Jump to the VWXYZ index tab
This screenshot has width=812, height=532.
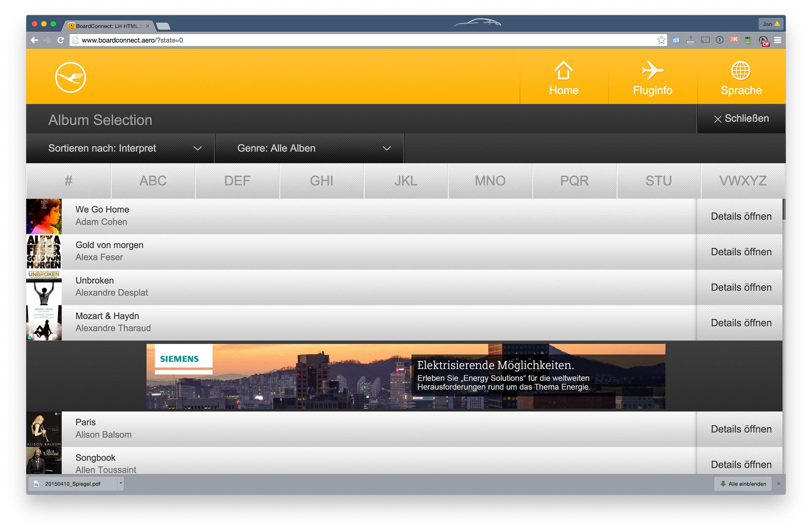[743, 181]
